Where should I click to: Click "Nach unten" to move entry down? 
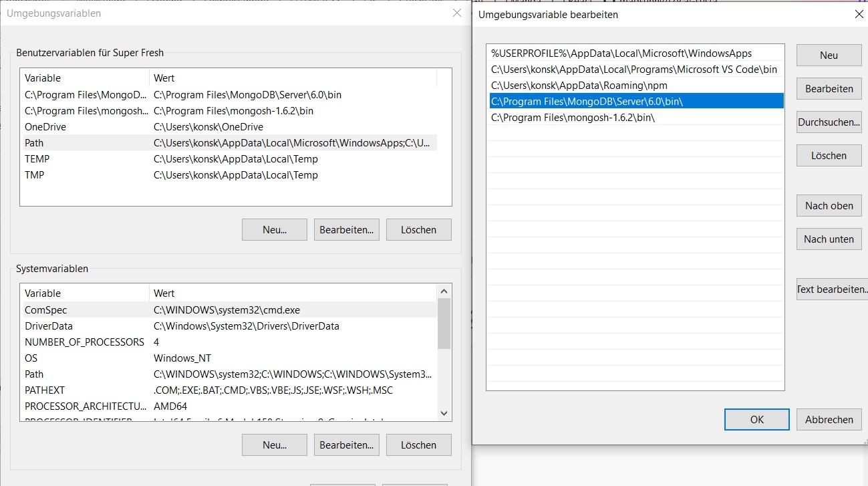(829, 239)
